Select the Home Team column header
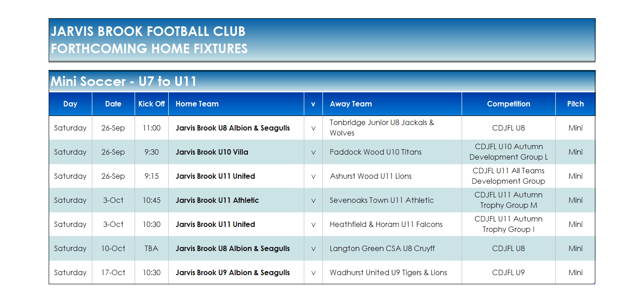644x302 pixels. click(x=236, y=104)
